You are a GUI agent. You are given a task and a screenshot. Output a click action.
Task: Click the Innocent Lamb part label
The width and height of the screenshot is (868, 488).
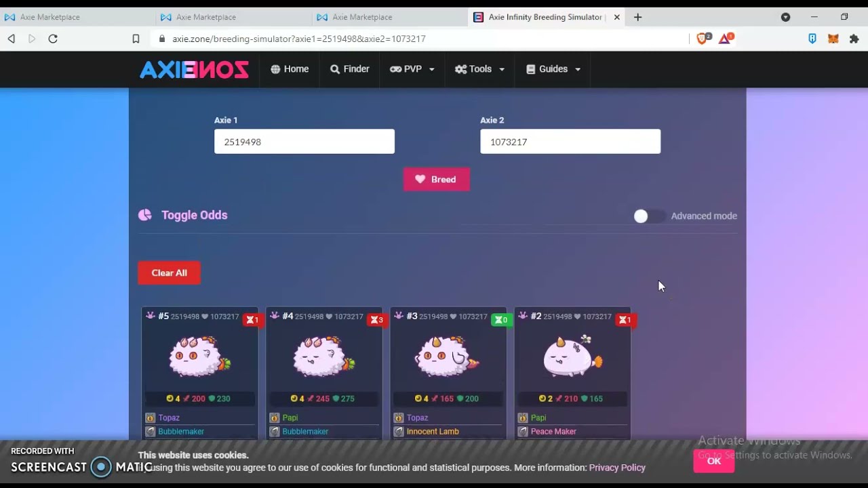coord(433,432)
